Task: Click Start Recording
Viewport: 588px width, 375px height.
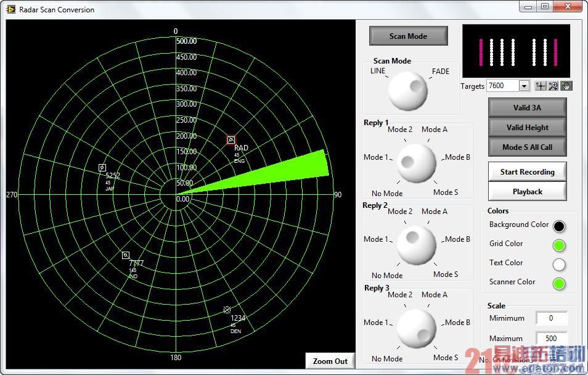Action: [527, 171]
